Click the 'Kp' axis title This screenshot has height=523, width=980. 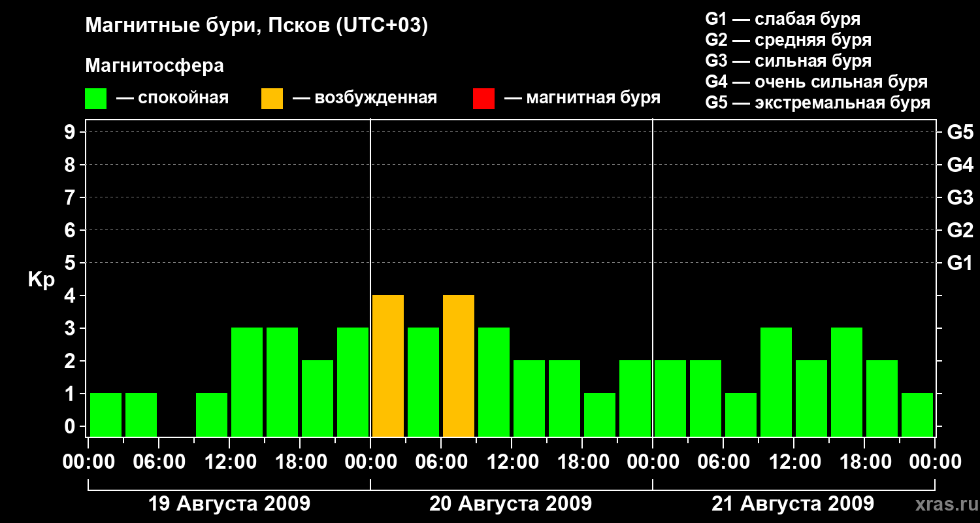coord(42,280)
